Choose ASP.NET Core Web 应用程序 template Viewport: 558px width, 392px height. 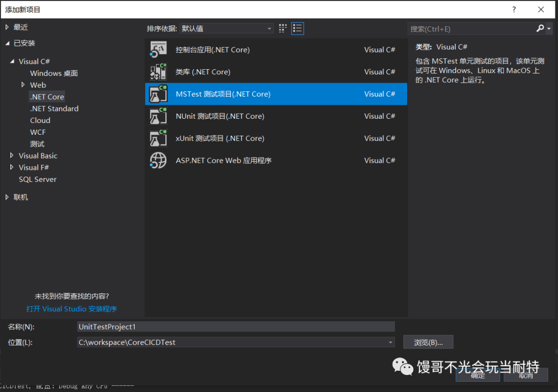[276, 161]
